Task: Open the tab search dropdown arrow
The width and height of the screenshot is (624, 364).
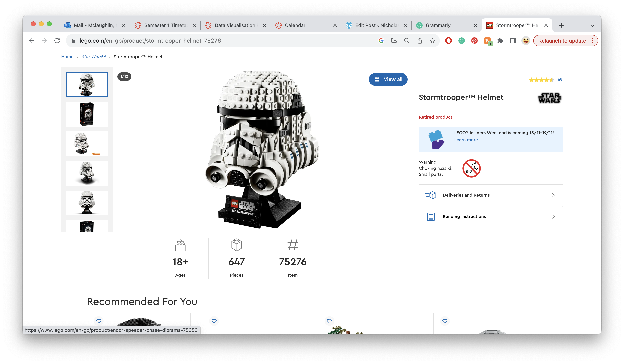Action: tap(592, 25)
